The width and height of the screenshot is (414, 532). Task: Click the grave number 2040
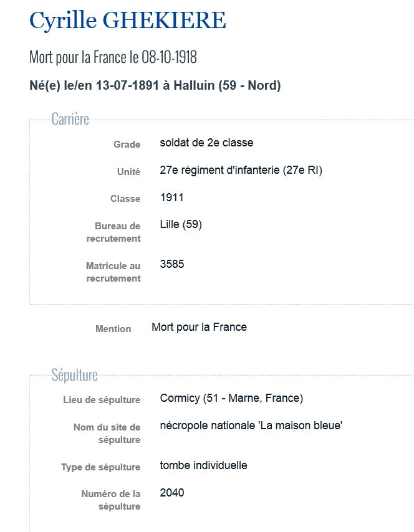coord(172,493)
